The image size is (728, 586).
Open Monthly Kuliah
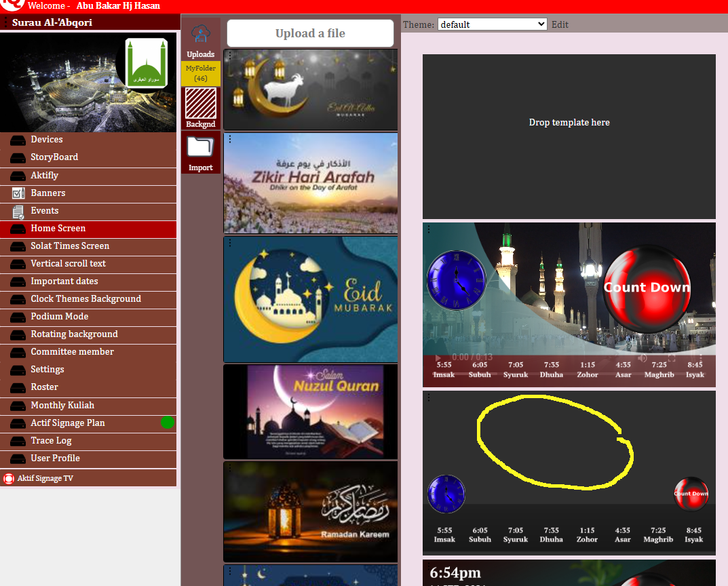88,405
